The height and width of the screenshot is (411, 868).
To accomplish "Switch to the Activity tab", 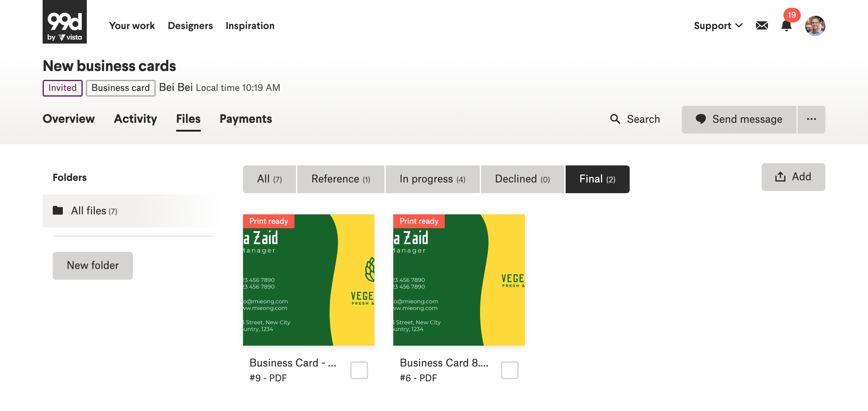I will click(x=135, y=119).
